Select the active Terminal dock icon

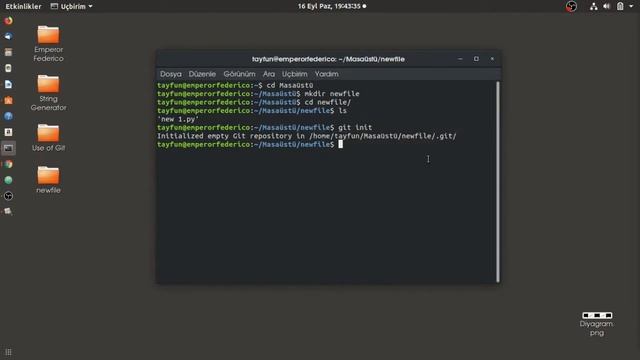click(x=8, y=148)
